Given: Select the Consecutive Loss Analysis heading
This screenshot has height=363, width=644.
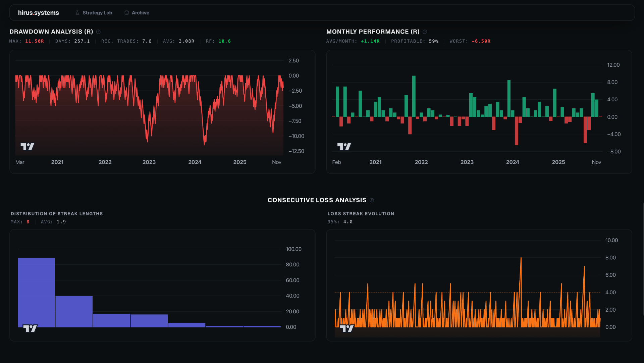Looking at the screenshot, I should (317, 200).
